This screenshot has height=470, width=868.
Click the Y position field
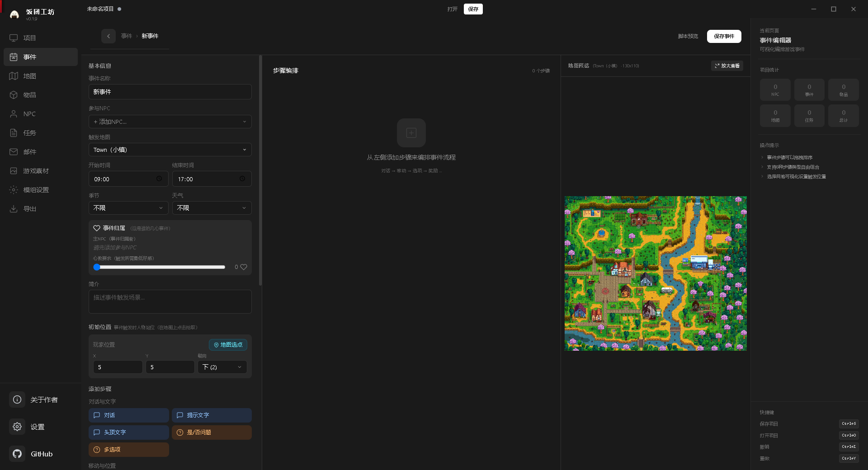click(x=170, y=367)
